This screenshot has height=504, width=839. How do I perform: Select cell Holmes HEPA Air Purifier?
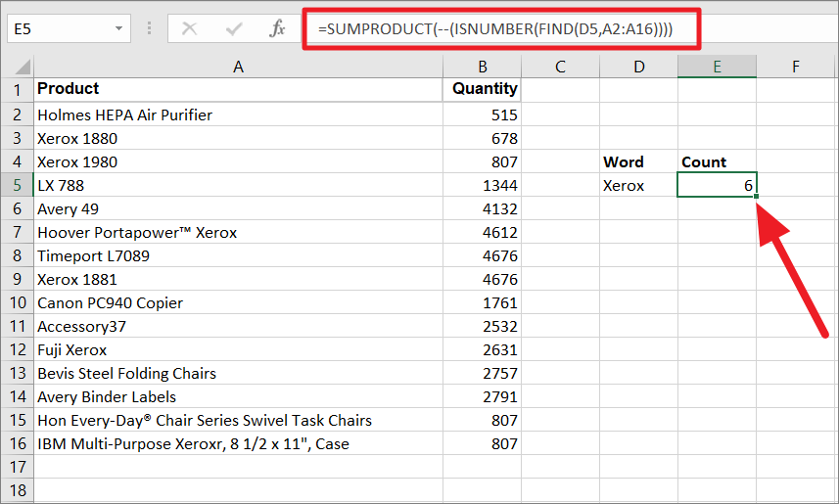click(238, 115)
